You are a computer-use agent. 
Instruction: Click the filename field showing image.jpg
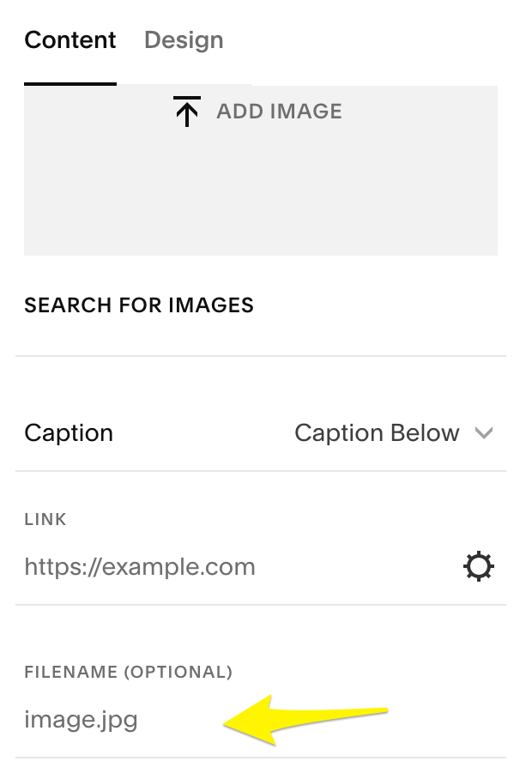(x=82, y=721)
